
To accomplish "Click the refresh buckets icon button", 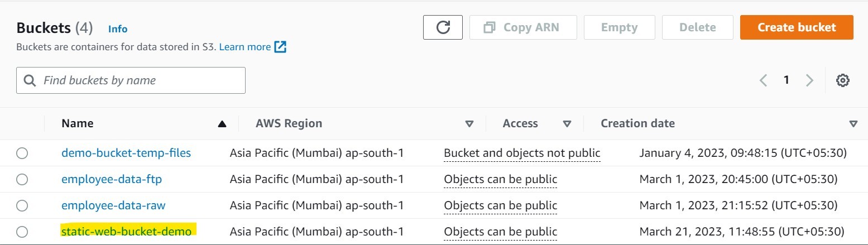I will 443,27.
